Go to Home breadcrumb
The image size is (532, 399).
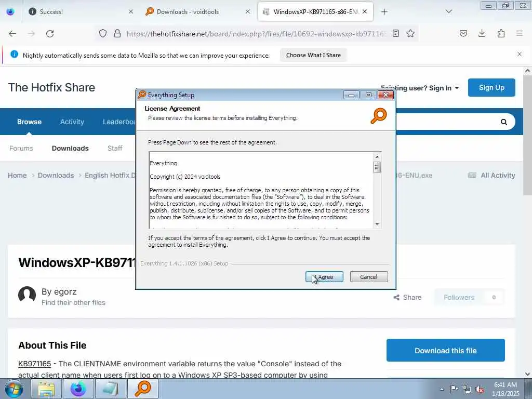[17, 176]
